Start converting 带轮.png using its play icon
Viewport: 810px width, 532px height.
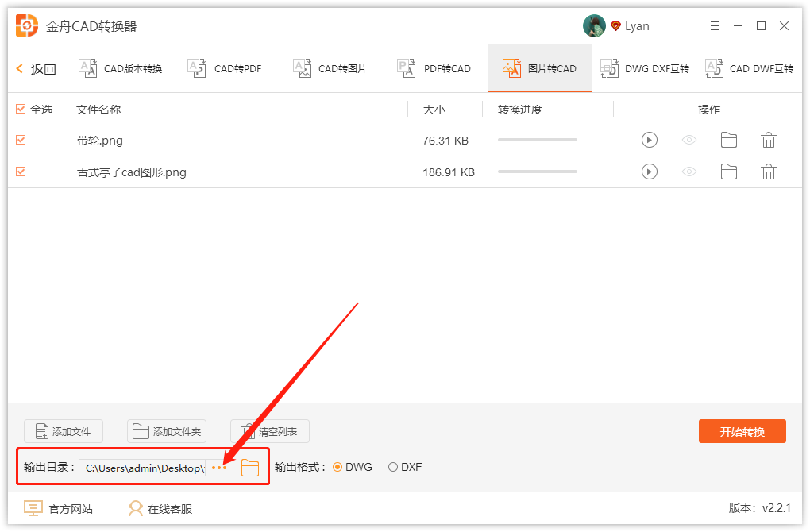pos(649,140)
